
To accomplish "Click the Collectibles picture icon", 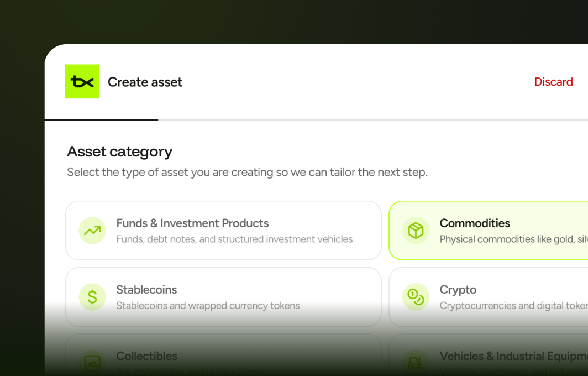I will [x=92, y=363].
